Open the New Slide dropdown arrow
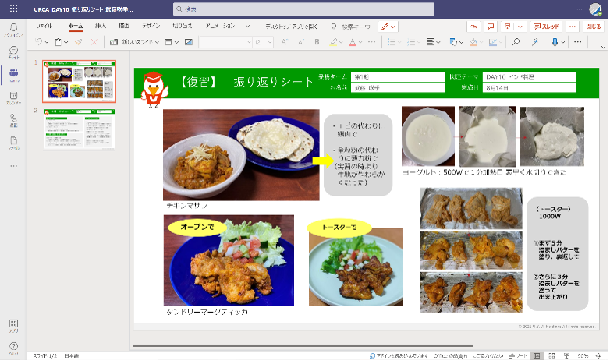 tap(157, 42)
